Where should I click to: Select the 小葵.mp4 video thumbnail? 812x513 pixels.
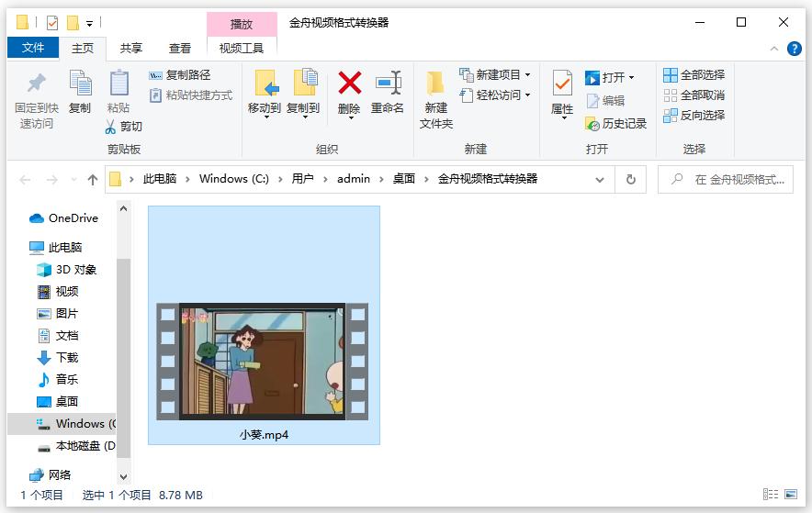pyautogui.click(x=264, y=362)
